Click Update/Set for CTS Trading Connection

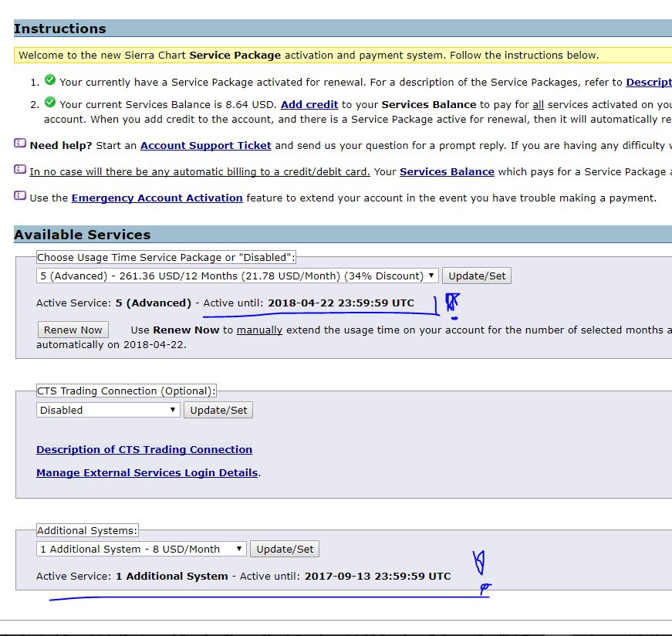tap(218, 410)
